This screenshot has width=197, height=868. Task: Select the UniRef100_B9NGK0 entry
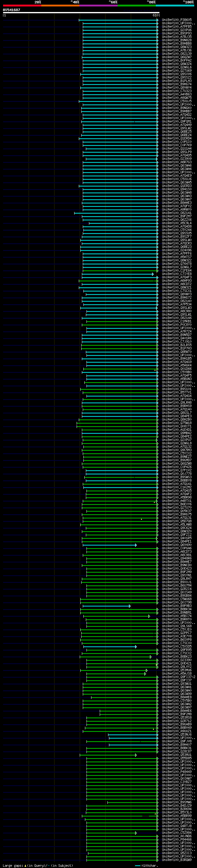pos(176,108)
